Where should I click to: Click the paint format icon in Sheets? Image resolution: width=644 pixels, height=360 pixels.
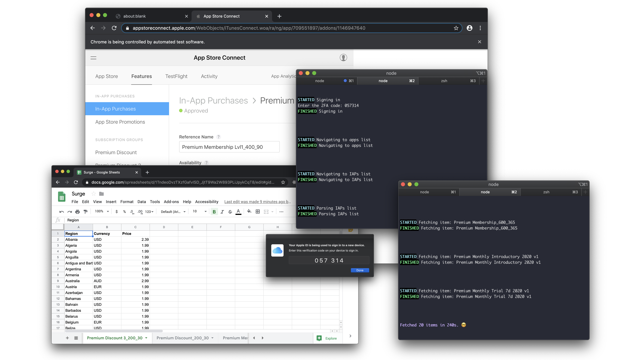tap(85, 212)
